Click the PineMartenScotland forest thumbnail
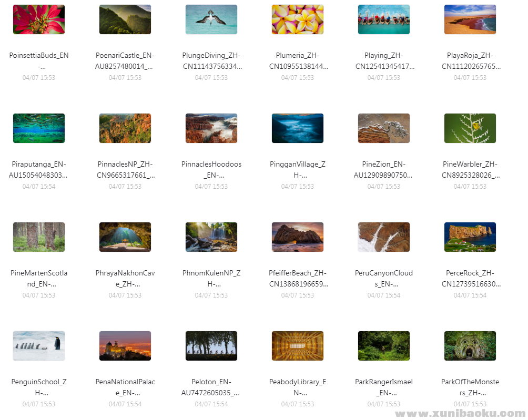 39,237
